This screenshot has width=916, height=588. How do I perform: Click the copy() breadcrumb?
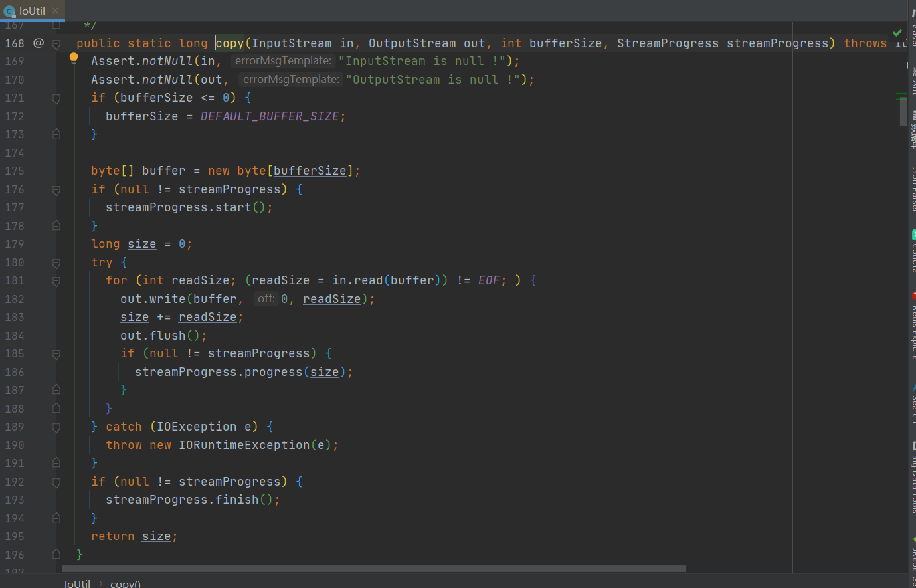click(126, 583)
